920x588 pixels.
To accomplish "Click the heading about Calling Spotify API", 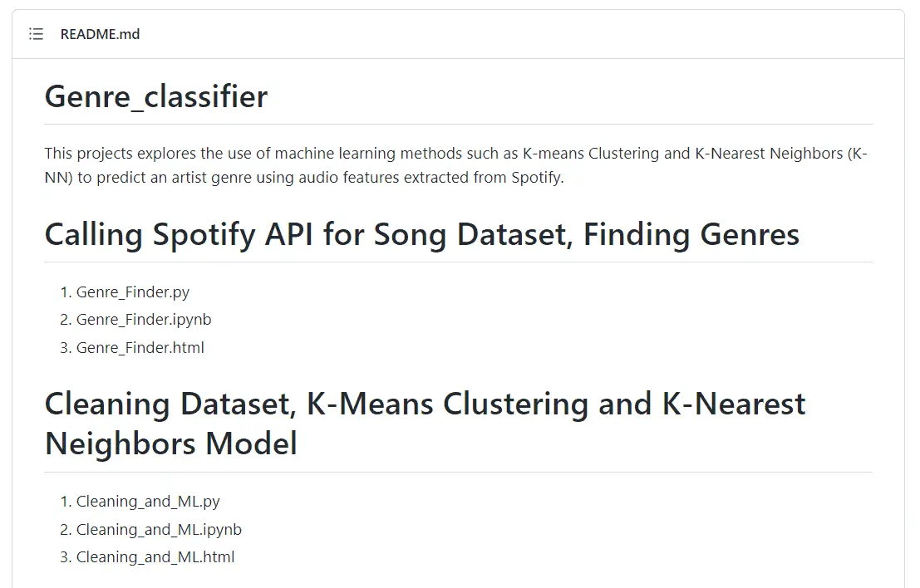I will [x=421, y=235].
